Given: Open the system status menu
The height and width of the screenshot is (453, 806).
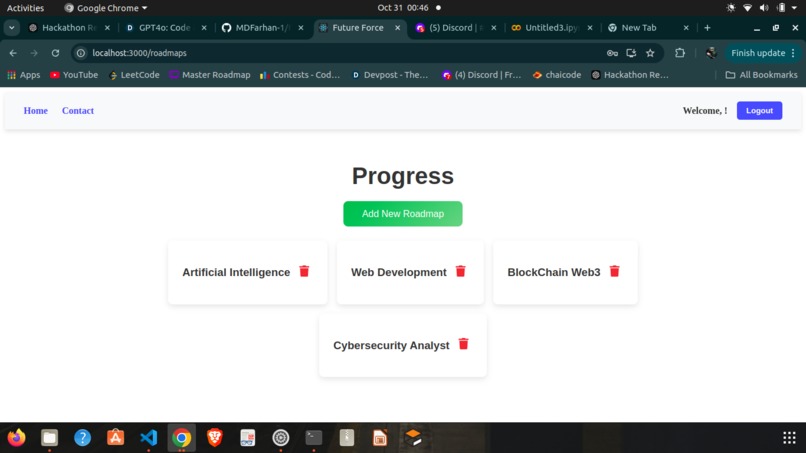Looking at the screenshot, I should (762, 8).
